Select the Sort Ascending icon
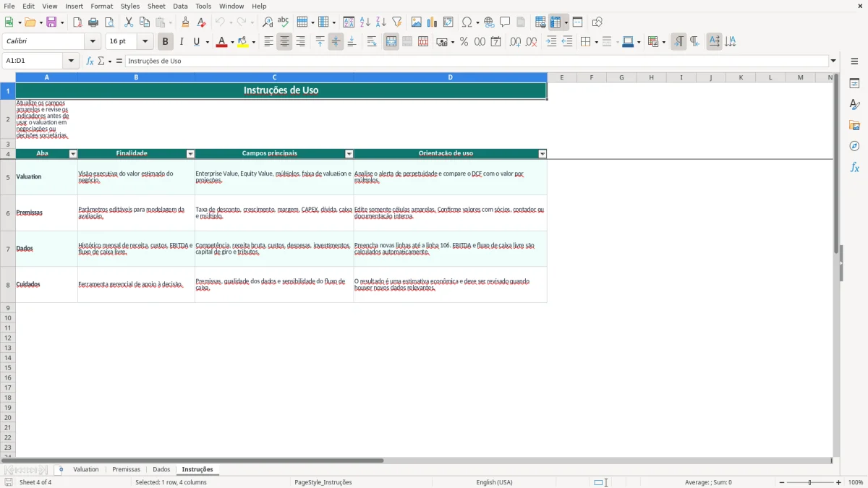This screenshot has width=868, height=488. tap(365, 22)
